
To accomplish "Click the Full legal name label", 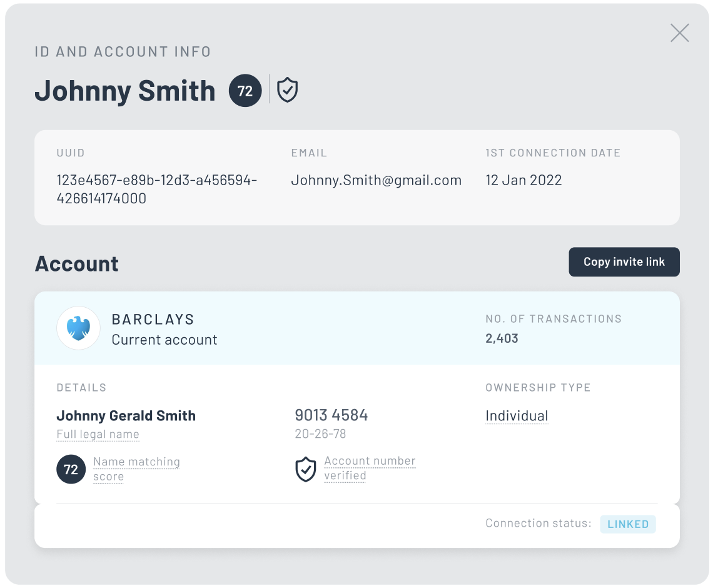I will (98, 434).
